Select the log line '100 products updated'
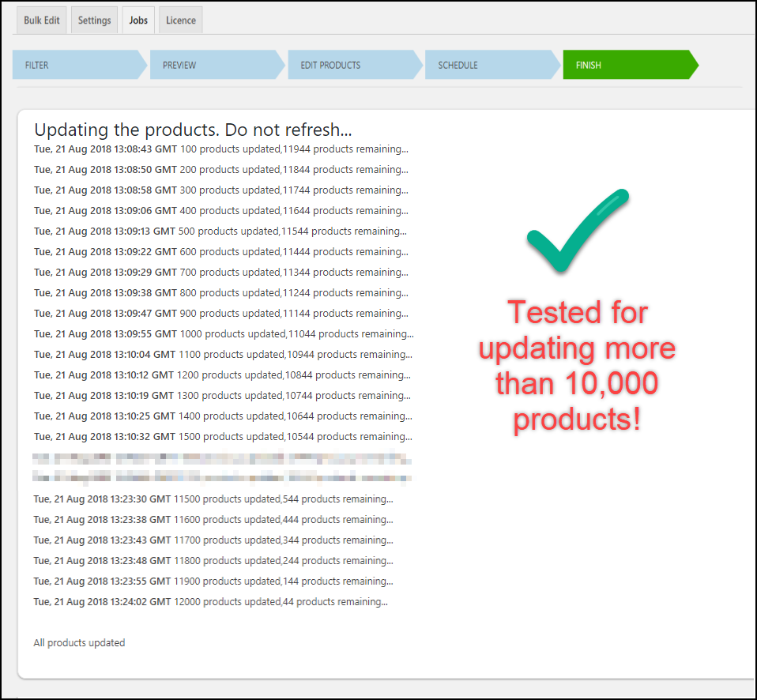The image size is (757, 700). pyautogui.click(x=221, y=149)
